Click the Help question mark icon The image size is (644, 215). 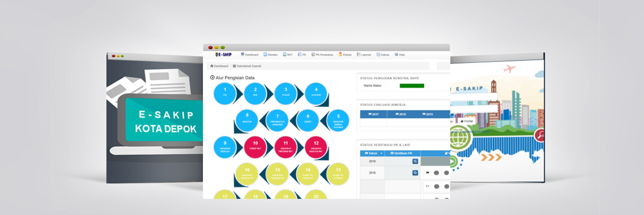click(397, 54)
